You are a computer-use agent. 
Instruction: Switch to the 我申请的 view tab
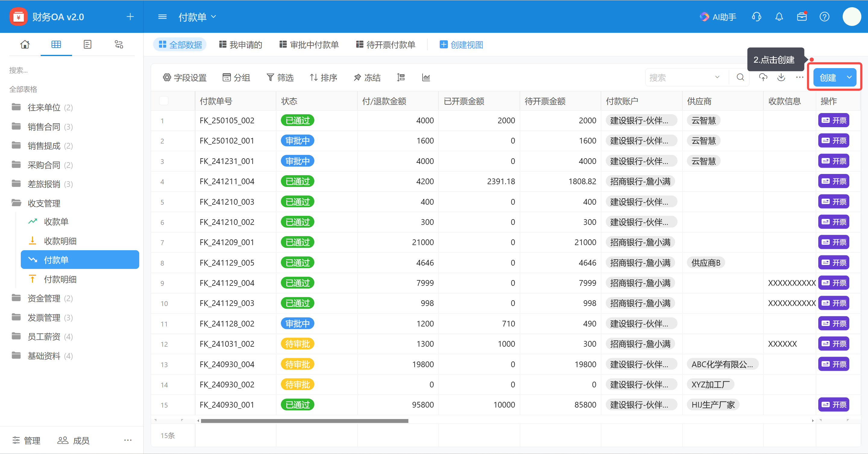(x=240, y=45)
